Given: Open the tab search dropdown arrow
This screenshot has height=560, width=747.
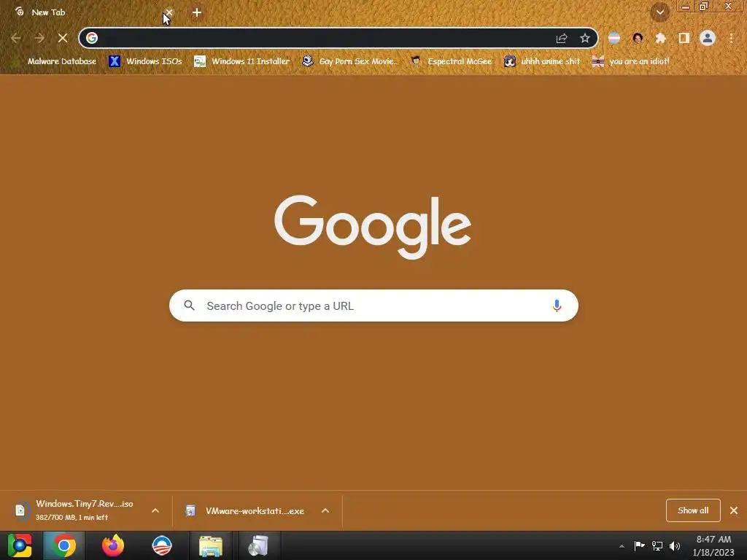Looking at the screenshot, I should [x=660, y=12].
